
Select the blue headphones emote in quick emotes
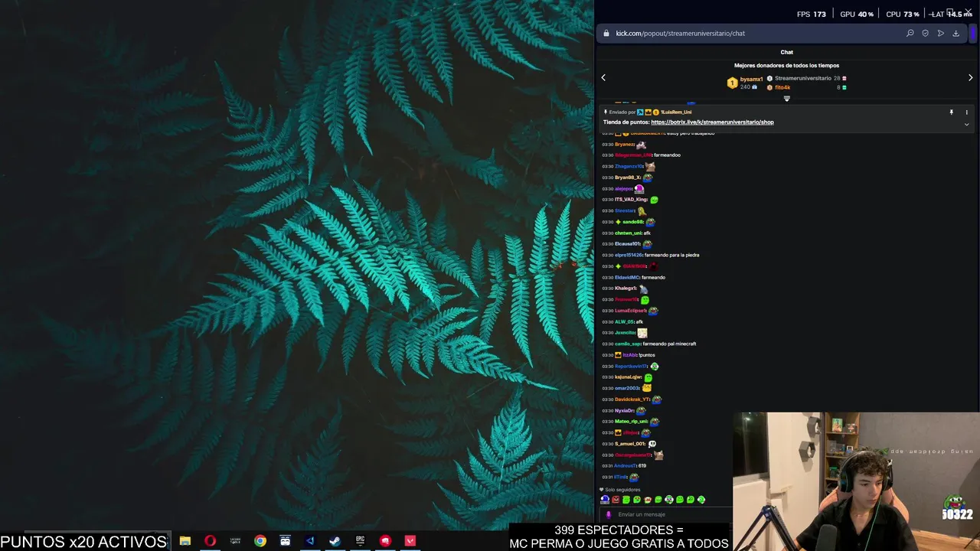pyautogui.click(x=605, y=500)
